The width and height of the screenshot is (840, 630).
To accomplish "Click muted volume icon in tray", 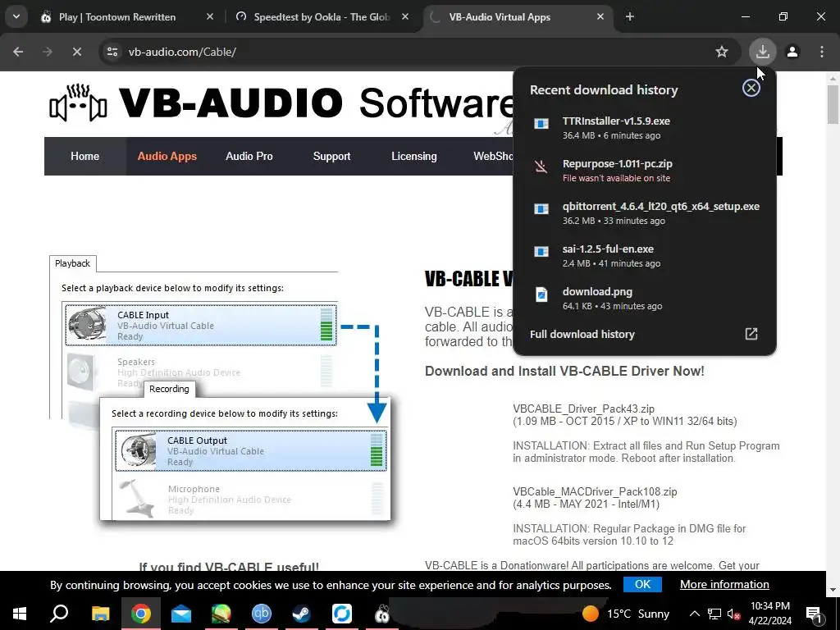I will pos(733,614).
